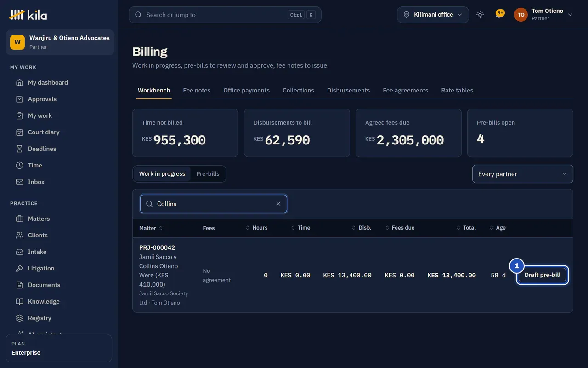
Task: Open the Office payments tab
Action: (x=246, y=91)
